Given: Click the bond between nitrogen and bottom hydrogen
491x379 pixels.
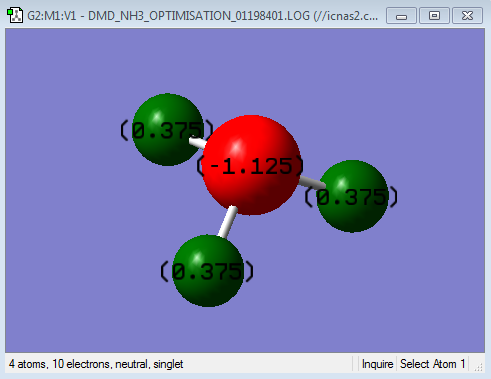Looking at the screenshot, I should 228,222.
